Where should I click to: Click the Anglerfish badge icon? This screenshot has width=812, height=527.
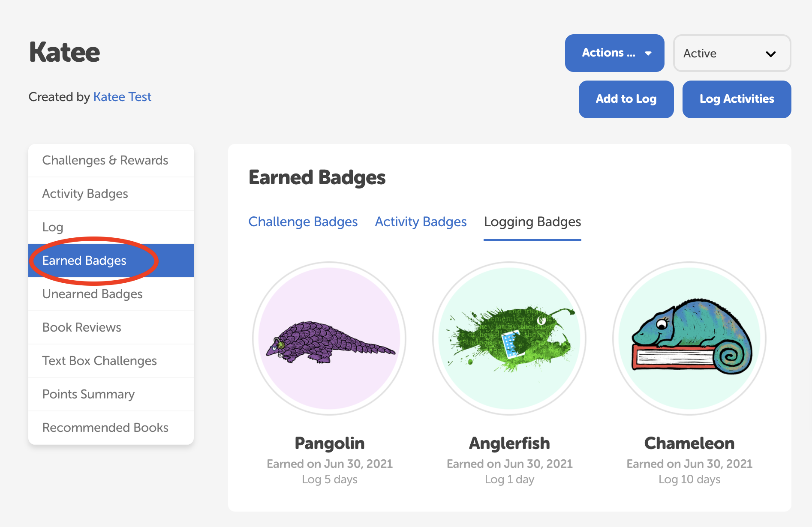(x=509, y=338)
